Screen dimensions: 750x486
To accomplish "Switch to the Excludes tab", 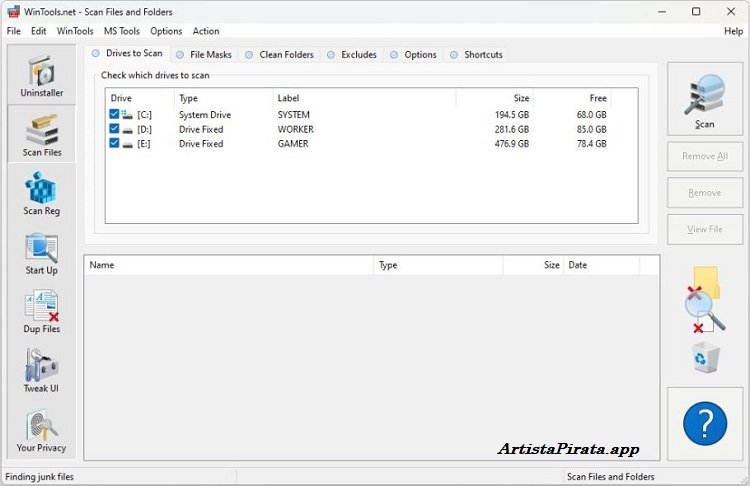I will (352, 55).
